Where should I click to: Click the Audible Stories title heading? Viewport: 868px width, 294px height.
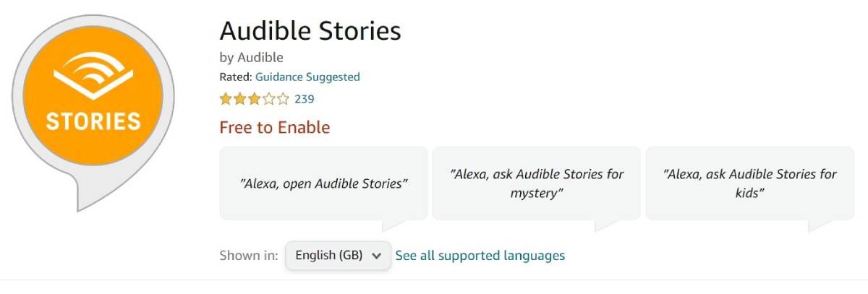310,31
